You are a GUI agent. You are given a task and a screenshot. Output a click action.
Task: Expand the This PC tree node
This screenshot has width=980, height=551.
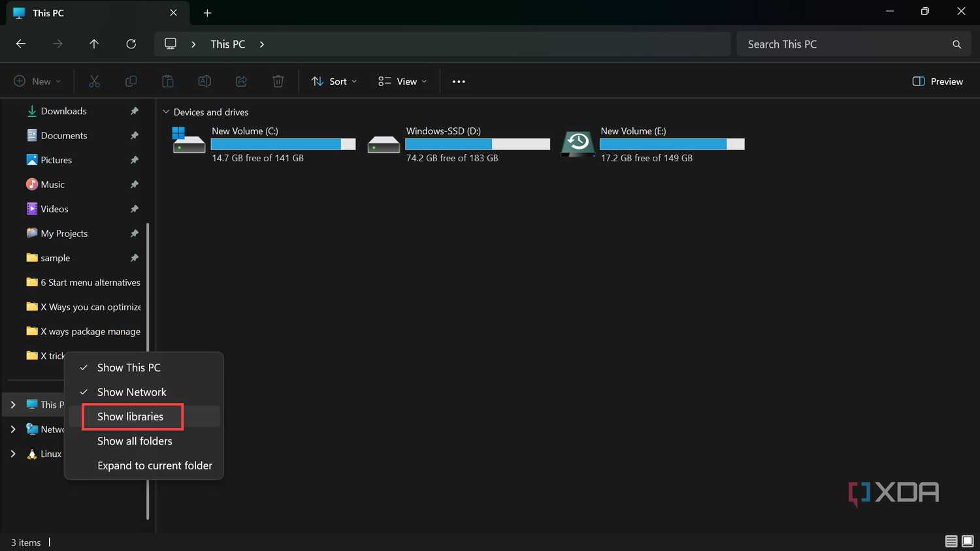(13, 405)
